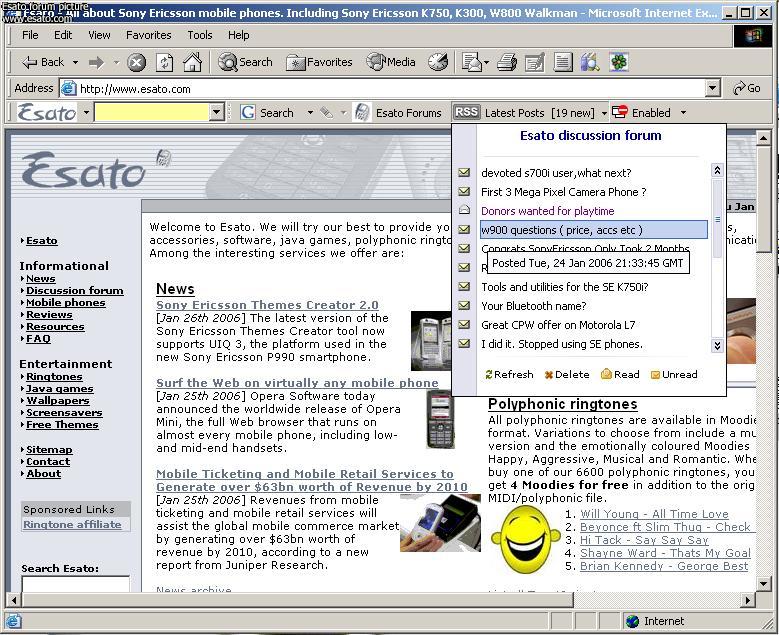Click Refresh in the forum popup
The height and width of the screenshot is (635, 779).
pos(509,374)
